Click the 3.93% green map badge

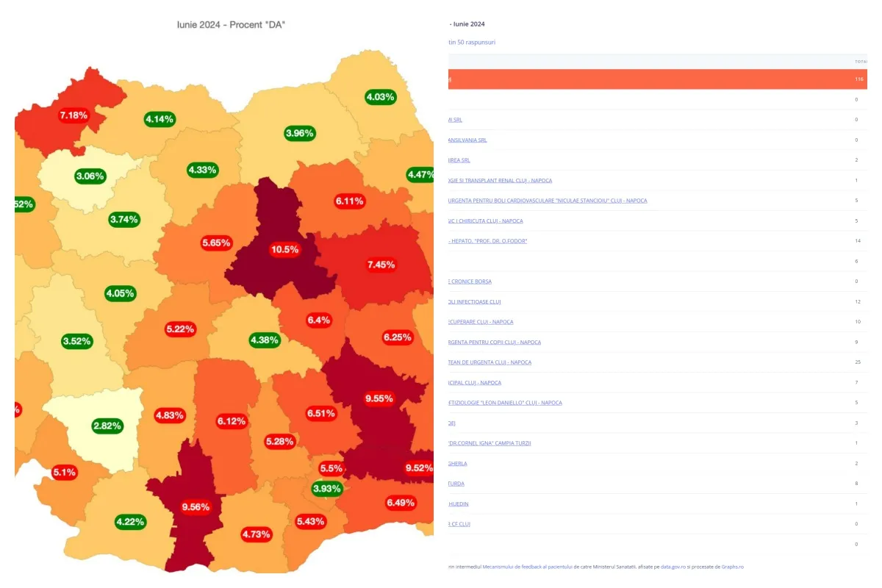[x=327, y=489]
